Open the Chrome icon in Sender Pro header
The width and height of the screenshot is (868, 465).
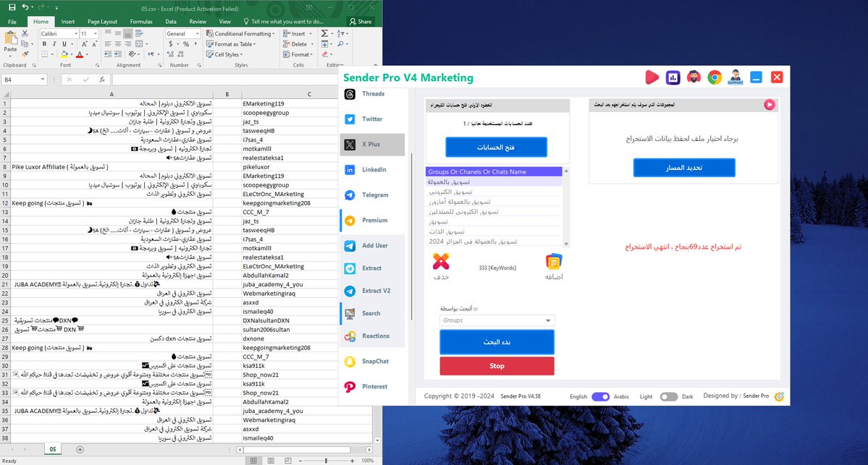(715, 77)
